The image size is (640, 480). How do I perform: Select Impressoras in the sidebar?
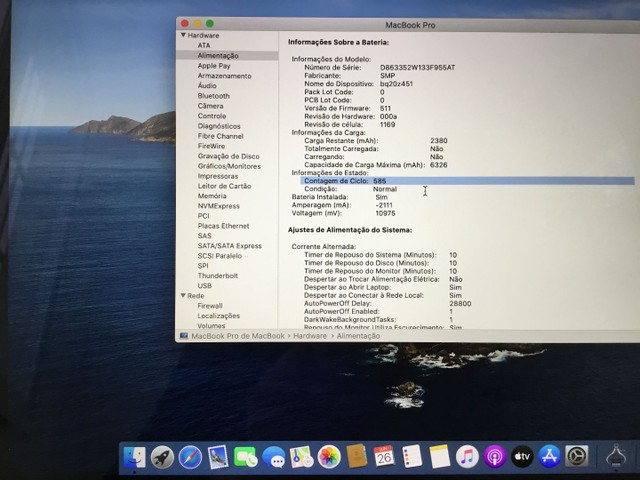[218, 176]
